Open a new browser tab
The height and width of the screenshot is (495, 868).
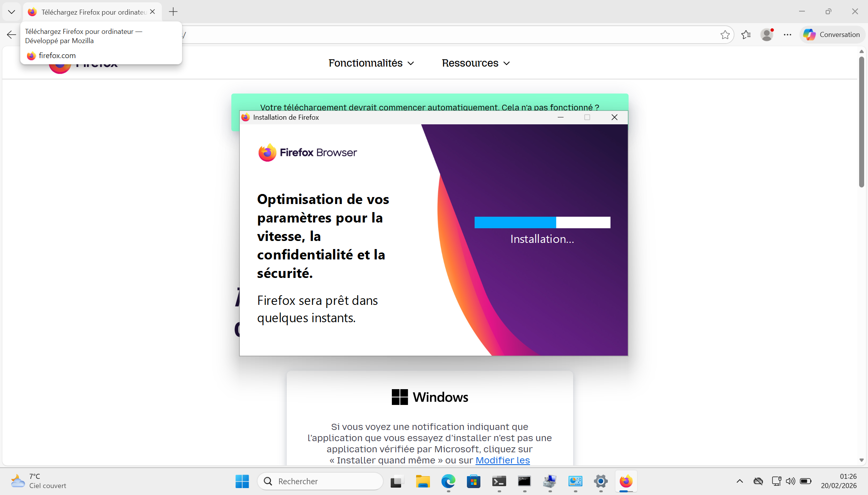click(173, 12)
